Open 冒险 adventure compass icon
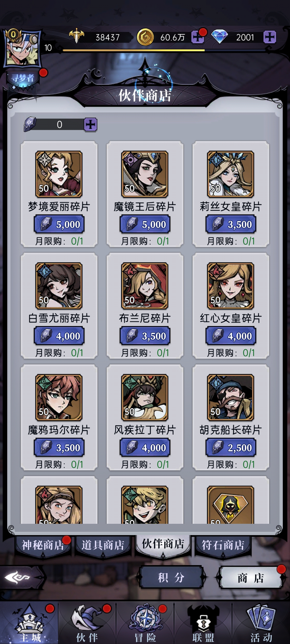This screenshot has height=644, width=290. pos(145,623)
